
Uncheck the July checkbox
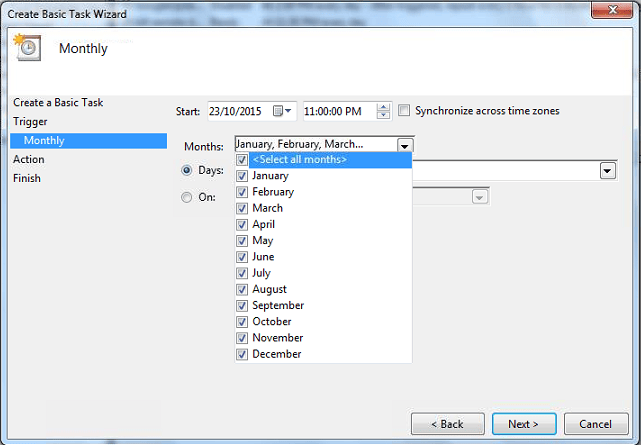[242, 273]
